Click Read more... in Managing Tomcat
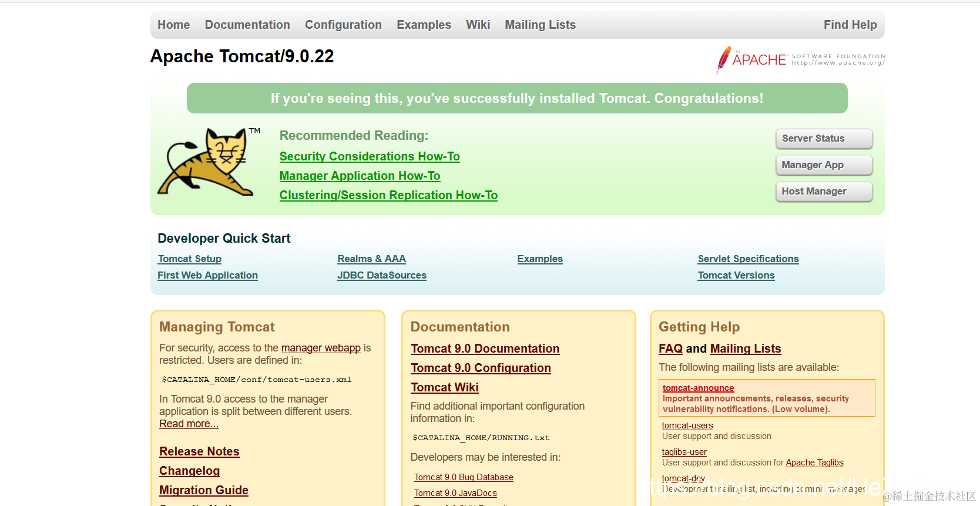The image size is (980, 506). [189, 424]
